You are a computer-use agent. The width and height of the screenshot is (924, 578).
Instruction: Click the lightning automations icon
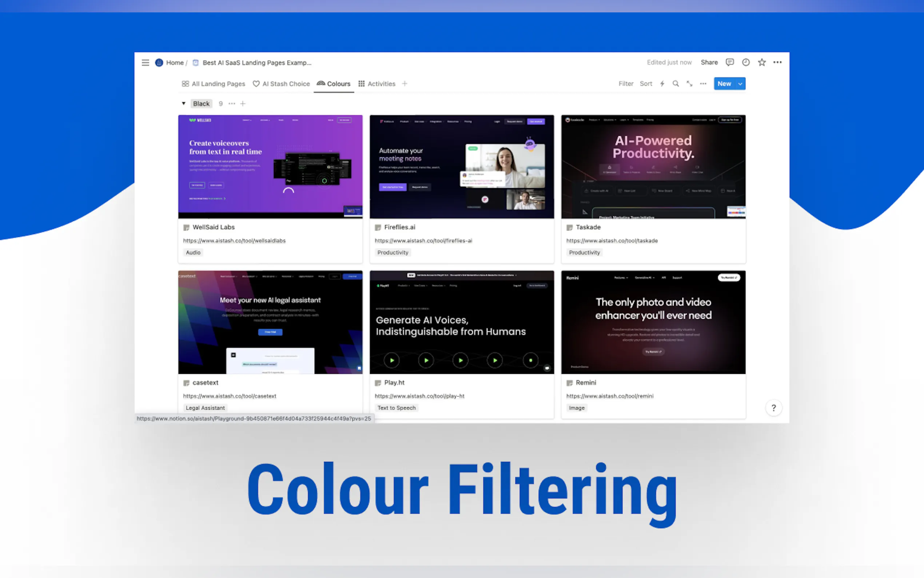(662, 84)
